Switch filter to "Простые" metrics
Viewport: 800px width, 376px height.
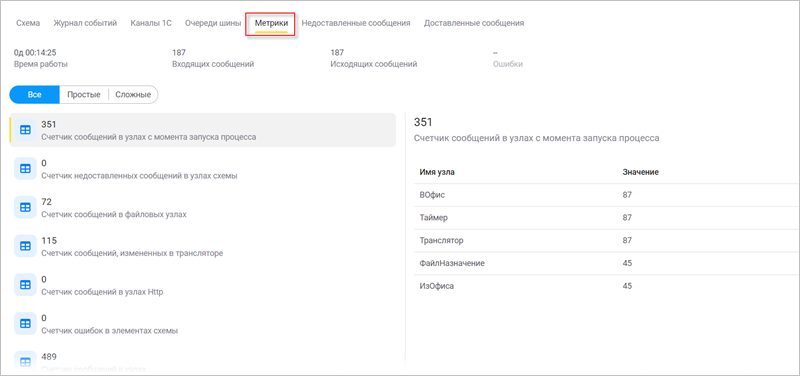pos(84,95)
